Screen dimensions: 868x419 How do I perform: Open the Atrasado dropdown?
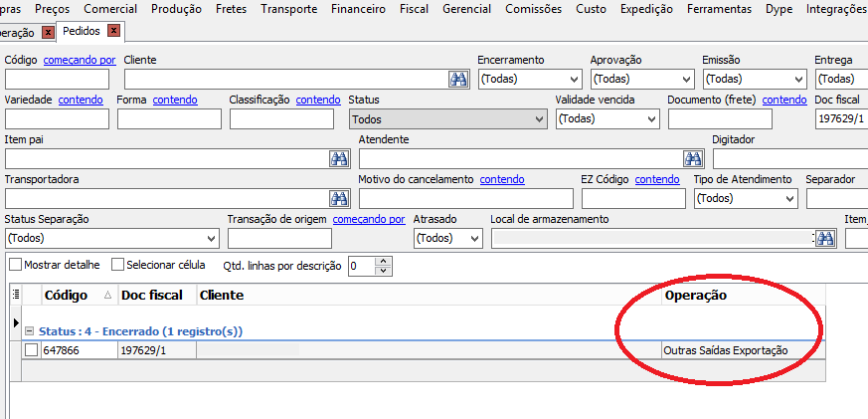[448, 238]
